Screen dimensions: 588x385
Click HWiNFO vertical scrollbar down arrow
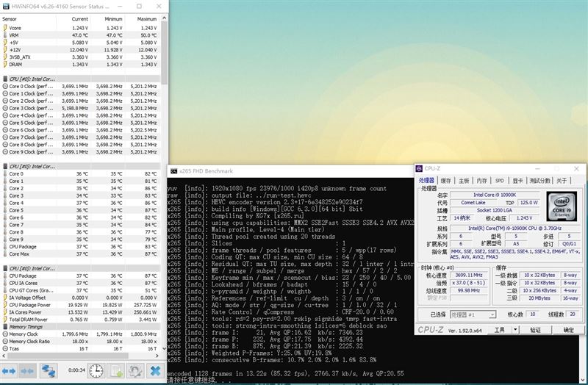(164, 349)
